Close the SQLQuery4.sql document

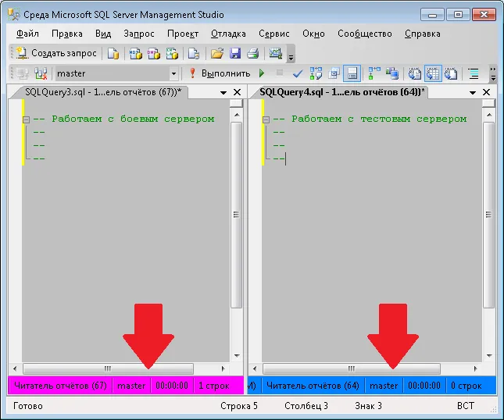click(486, 92)
